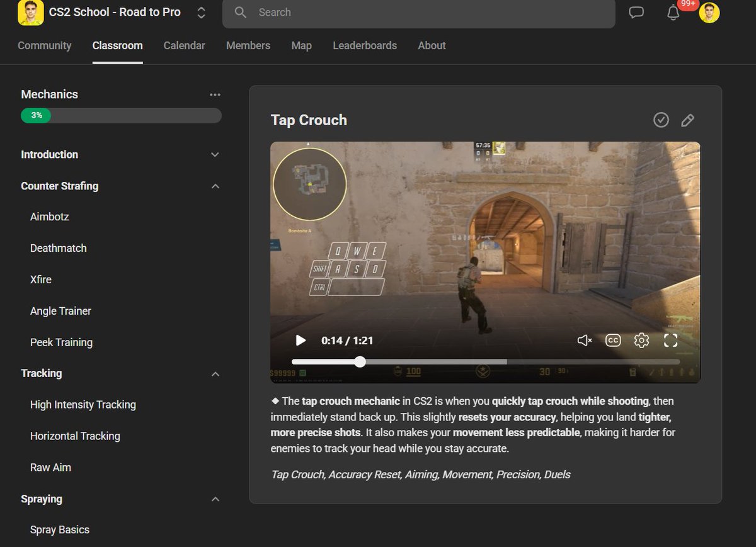Open the chat messages icon
The width and height of the screenshot is (756, 547).
(636, 13)
